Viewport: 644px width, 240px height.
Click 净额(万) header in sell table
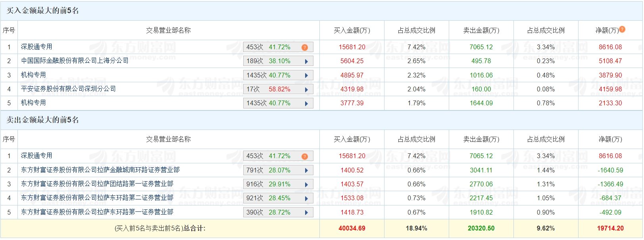coord(610,139)
